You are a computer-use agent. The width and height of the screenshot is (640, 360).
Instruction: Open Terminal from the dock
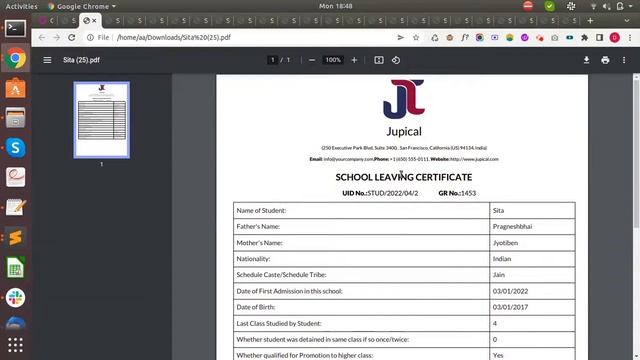[x=16, y=29]
